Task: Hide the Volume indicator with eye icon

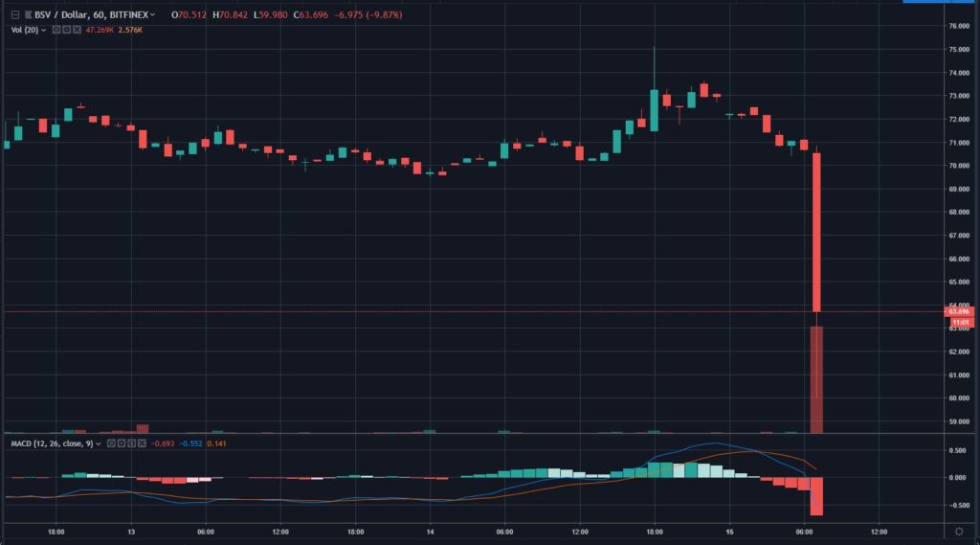Action: [x=57, y=30]
